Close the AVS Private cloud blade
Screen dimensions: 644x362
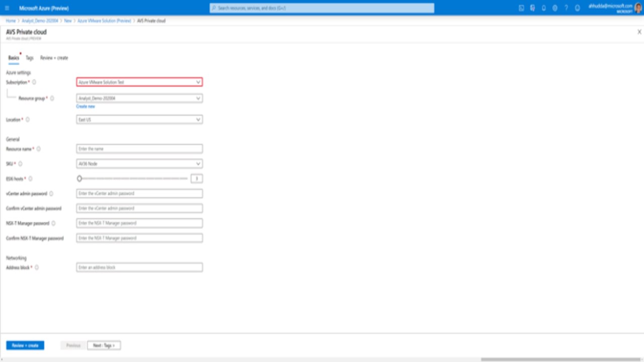click(639, 32)
